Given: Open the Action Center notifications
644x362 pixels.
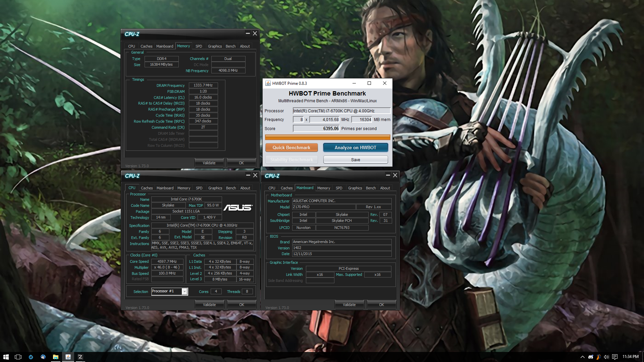Looking at the screenshot, I should pos(615,357).
